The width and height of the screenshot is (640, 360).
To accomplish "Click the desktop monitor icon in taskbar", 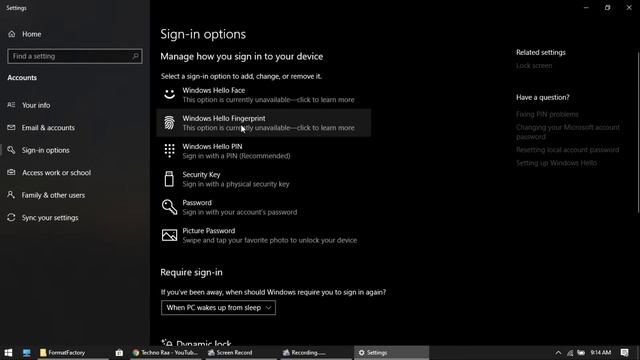I will click(27, 353).
